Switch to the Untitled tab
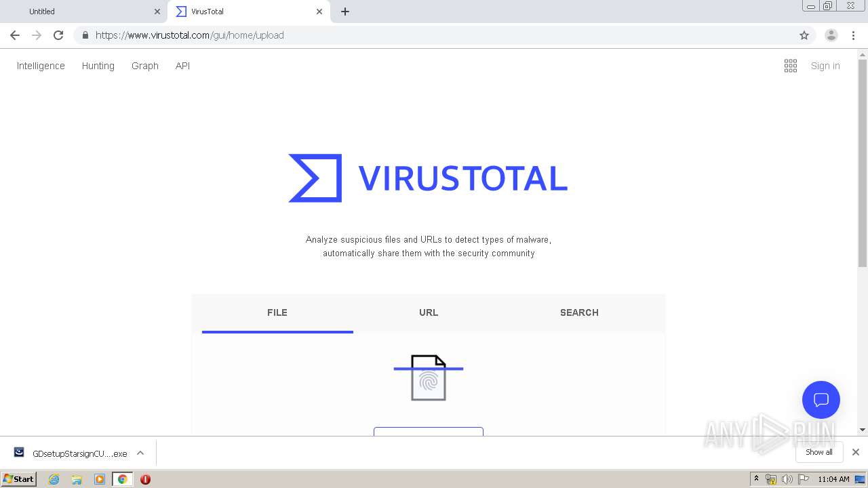 tap(84, 12)
